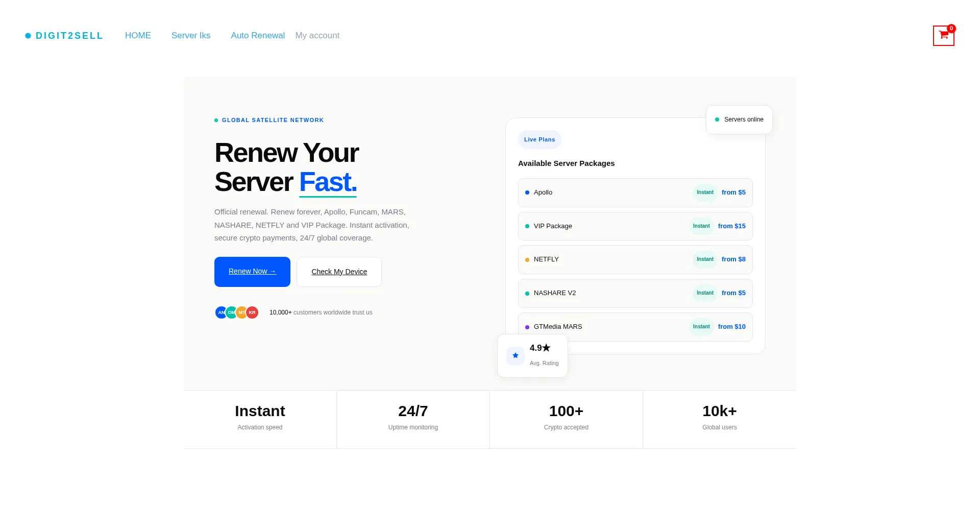Click the 'from $15' VIP Package price

click(x=731, y=226)
